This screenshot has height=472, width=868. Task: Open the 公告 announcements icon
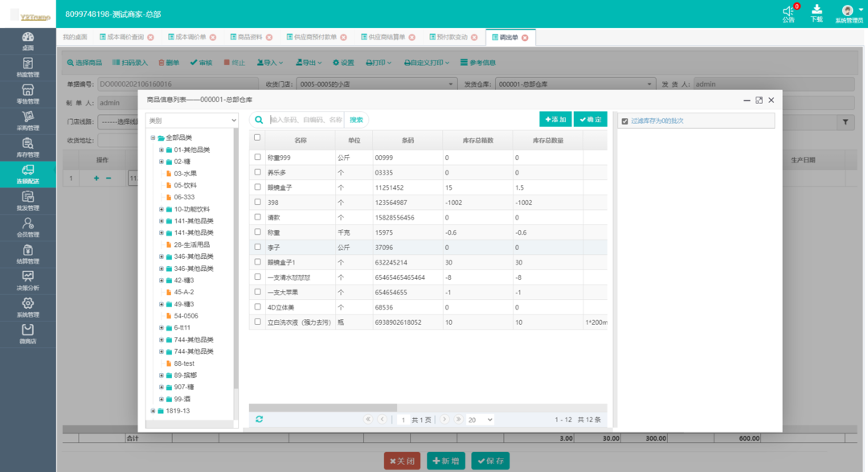(788, 13)
